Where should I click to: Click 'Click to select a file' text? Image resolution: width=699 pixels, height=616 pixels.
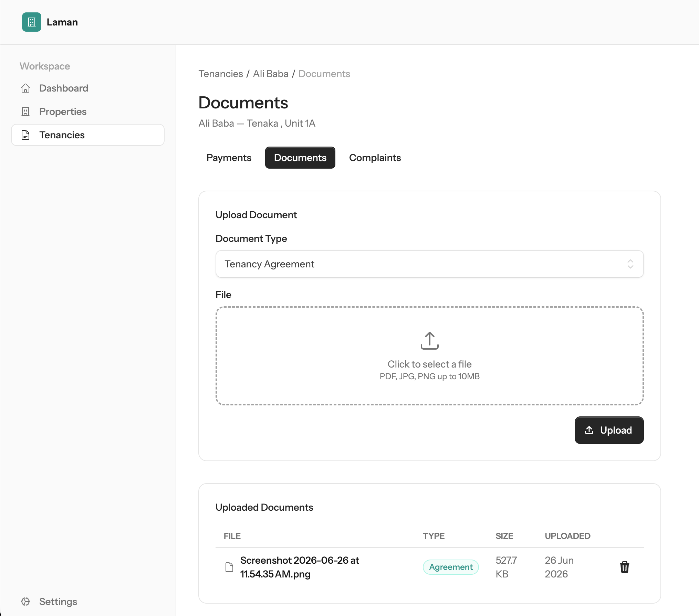430,364
